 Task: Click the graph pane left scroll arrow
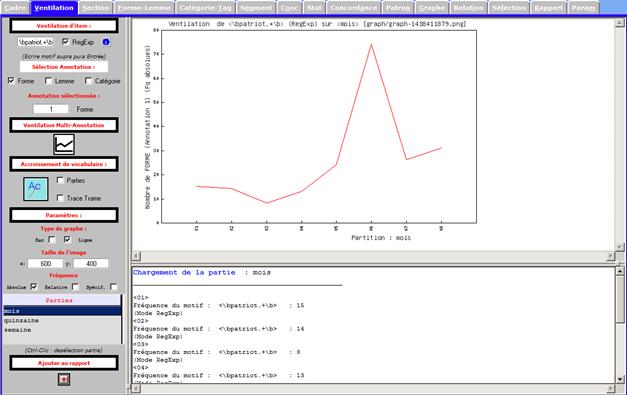pyautogui.click(x=136, y=256)
